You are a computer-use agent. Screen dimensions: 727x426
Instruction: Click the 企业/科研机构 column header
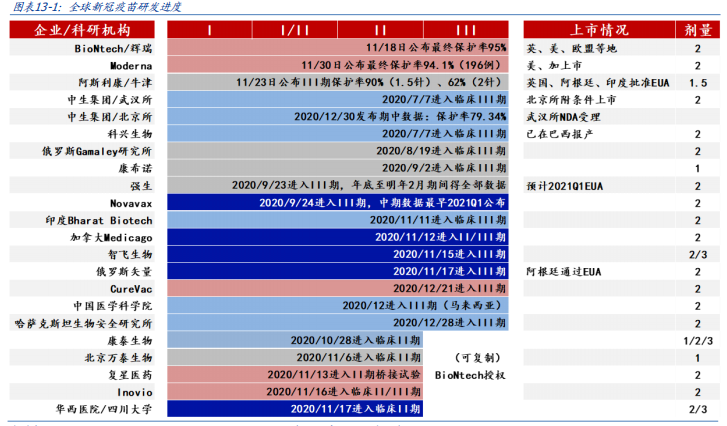click(x=82, y=30)
